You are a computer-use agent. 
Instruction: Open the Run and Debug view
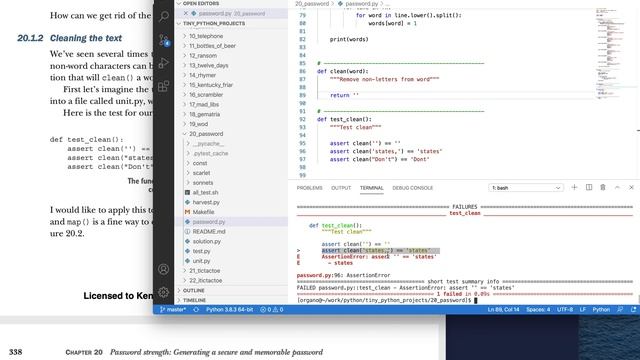tap(164, 63)
